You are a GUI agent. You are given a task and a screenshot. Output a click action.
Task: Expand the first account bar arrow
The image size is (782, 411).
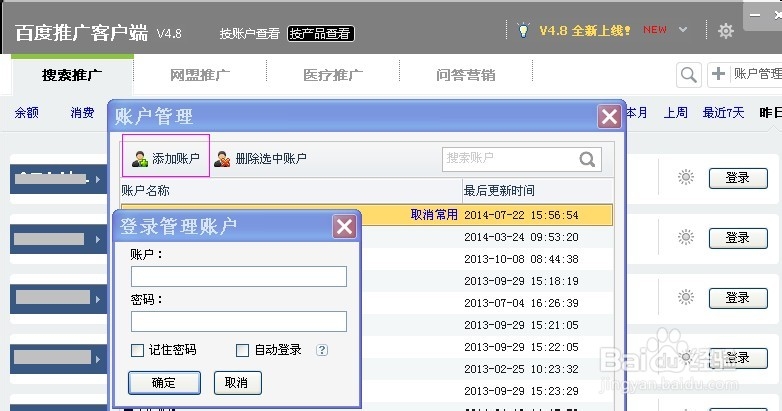pos(98,179)
